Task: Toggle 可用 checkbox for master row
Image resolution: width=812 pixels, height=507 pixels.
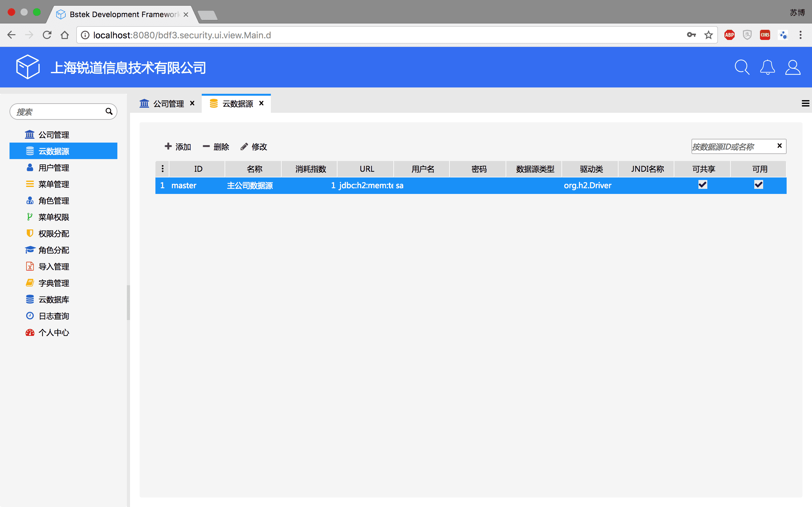Action: (759, 185)
